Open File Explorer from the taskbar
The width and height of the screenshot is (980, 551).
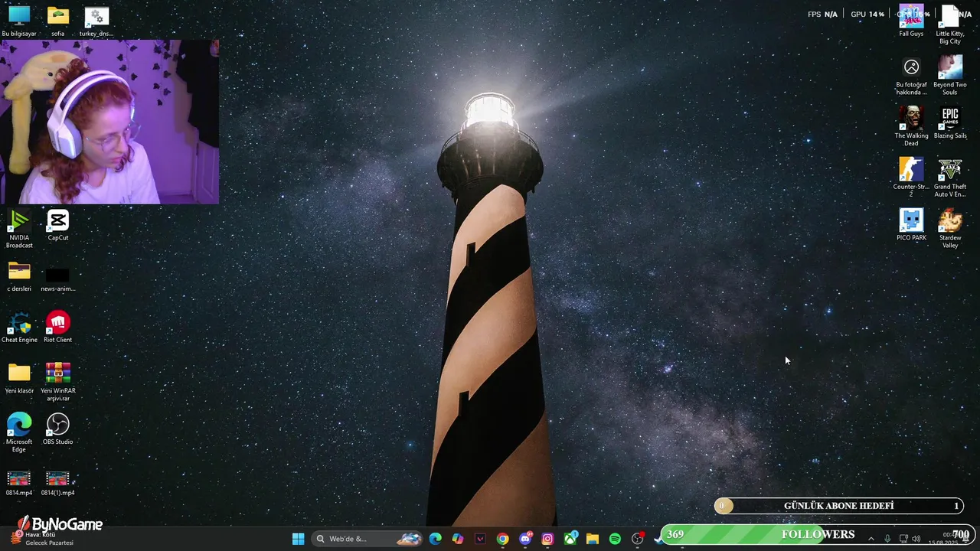click(x=593, y=539)
